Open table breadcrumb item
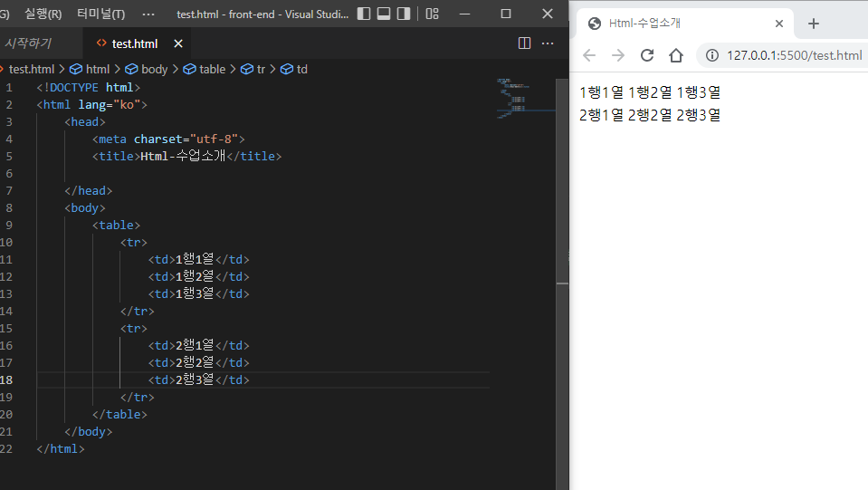 click(213, 69)
